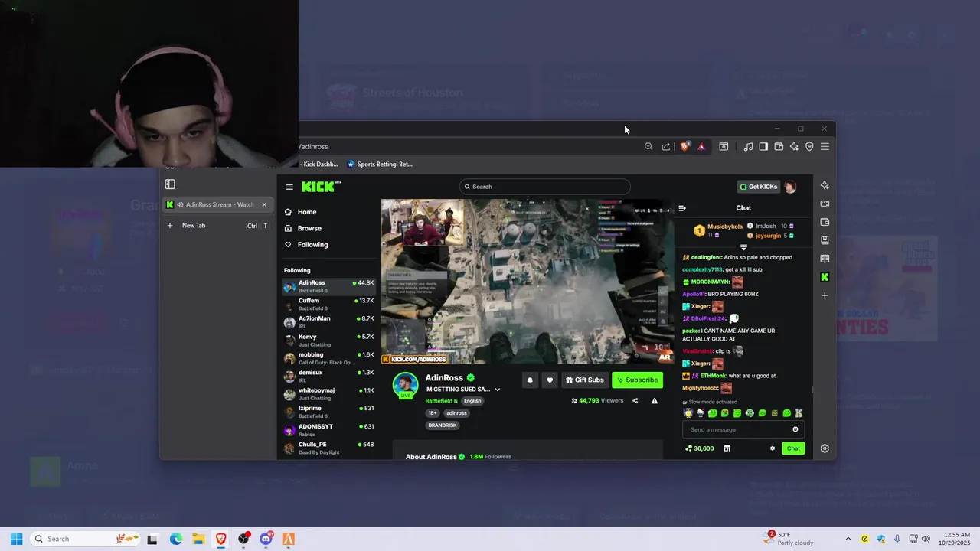Click the BRANDRISK tag
This screenshot has height=551, width=980.
443,425
